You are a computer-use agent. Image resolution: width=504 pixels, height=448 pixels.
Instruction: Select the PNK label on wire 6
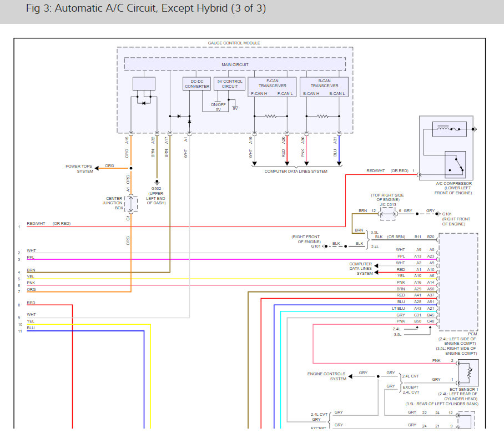click(x=31, y=283)
